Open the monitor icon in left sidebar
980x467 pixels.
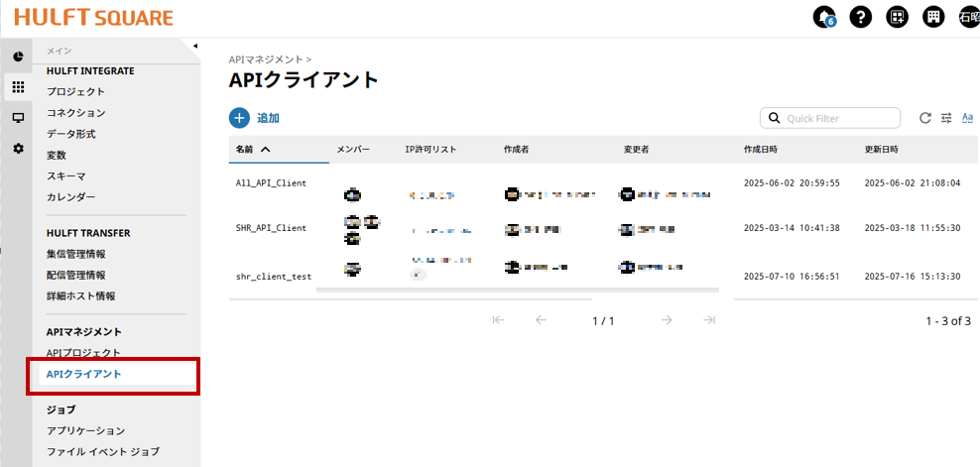tap(18, 118)
